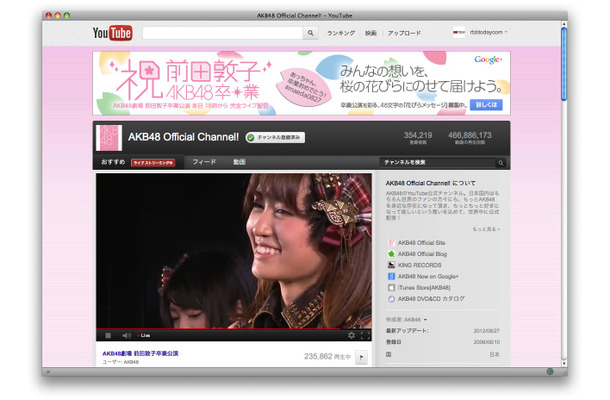Select the フィード tab
610x400 pixels.
click(x=204, y=162)
